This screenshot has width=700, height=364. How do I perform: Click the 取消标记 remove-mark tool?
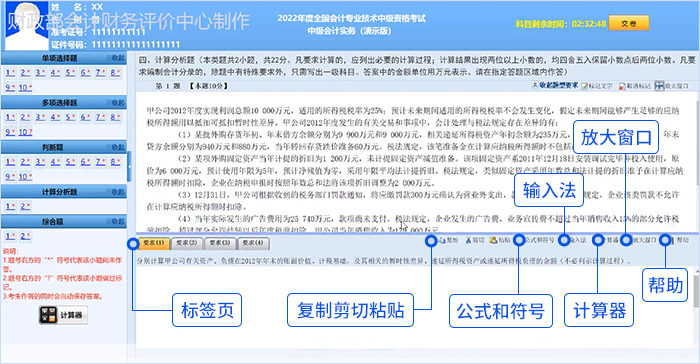pos(634,86)
